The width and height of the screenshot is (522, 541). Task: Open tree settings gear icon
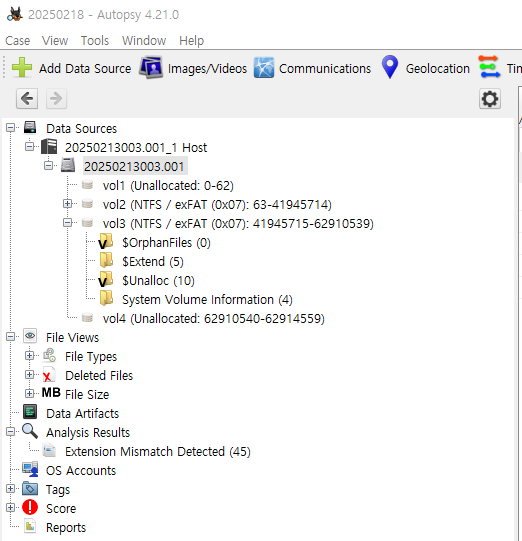490,99
